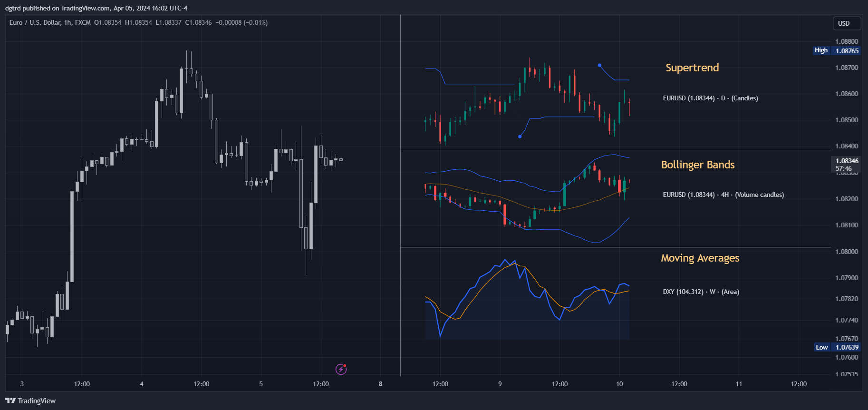
Task: Click the current price 1.08346 label
Action: point(847,161)
